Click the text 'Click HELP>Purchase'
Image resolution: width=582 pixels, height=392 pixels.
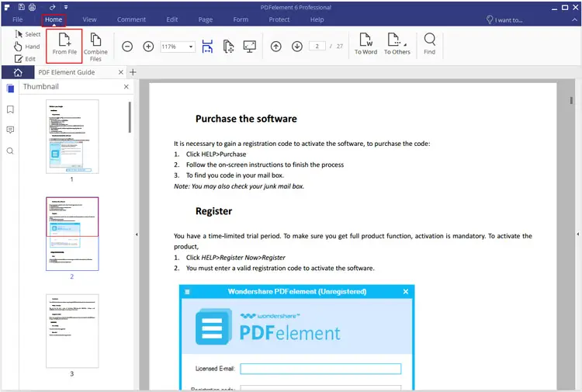216,154
